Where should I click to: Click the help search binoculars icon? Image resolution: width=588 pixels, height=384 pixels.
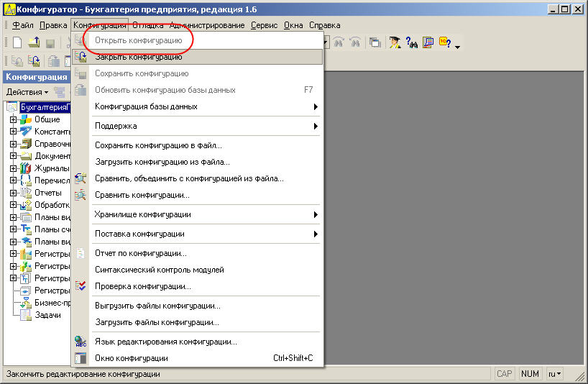[412, 43]
